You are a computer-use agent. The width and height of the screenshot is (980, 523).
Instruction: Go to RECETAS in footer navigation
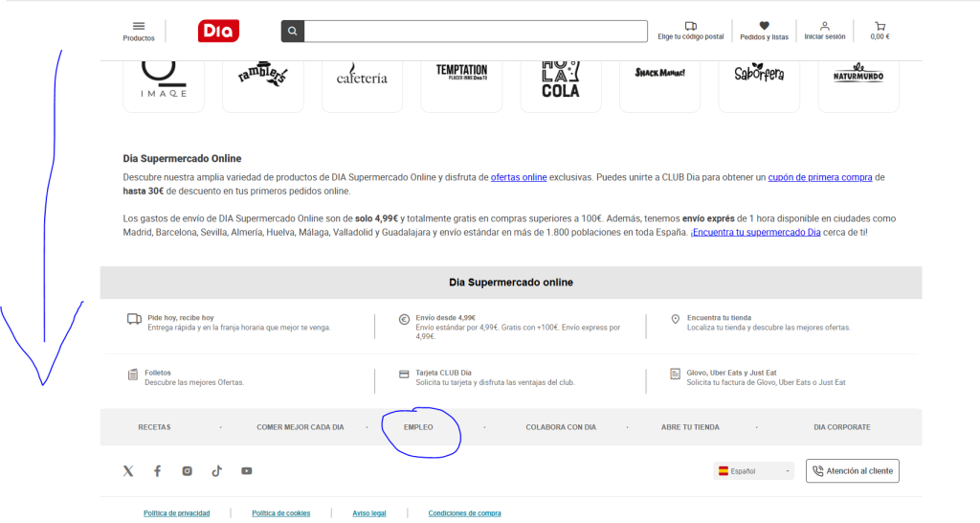click(154, 427)
